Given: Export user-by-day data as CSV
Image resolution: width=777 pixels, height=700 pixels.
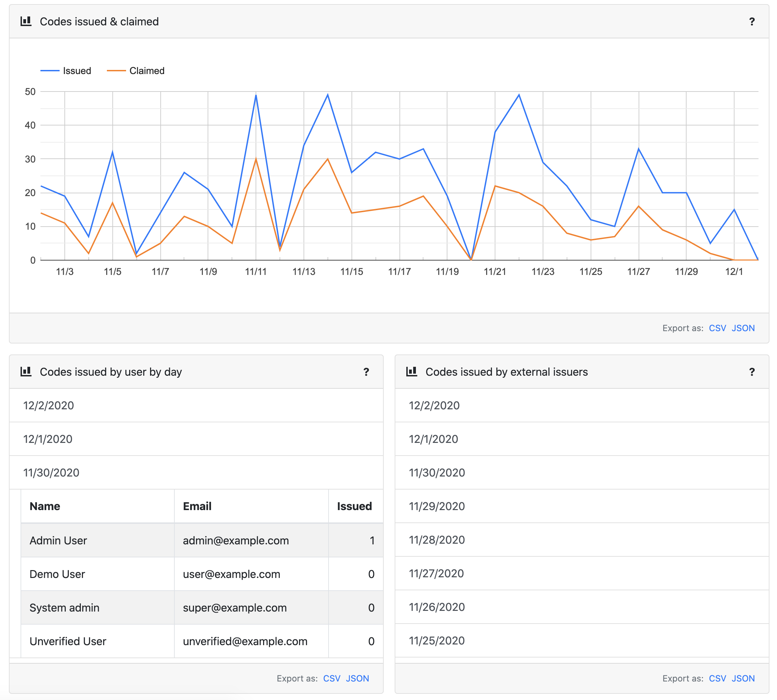Looking at the screenshot, I should pyautogui.click(x=331, y=678).
